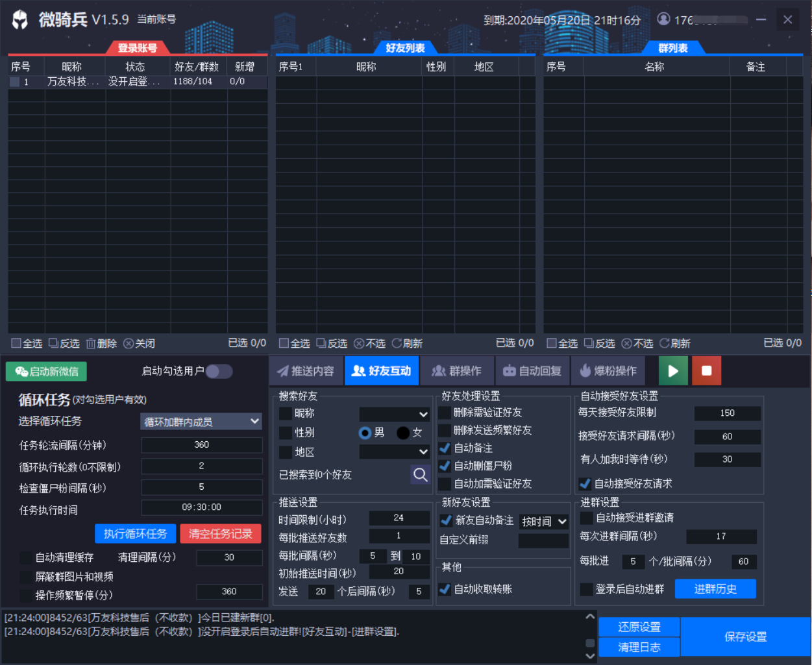Image resolution: width=812 pixels, height=665 pixels.
Task: Select the 登录账号 panel header tab
Action: pyautogui.click(x=138, y=48)
